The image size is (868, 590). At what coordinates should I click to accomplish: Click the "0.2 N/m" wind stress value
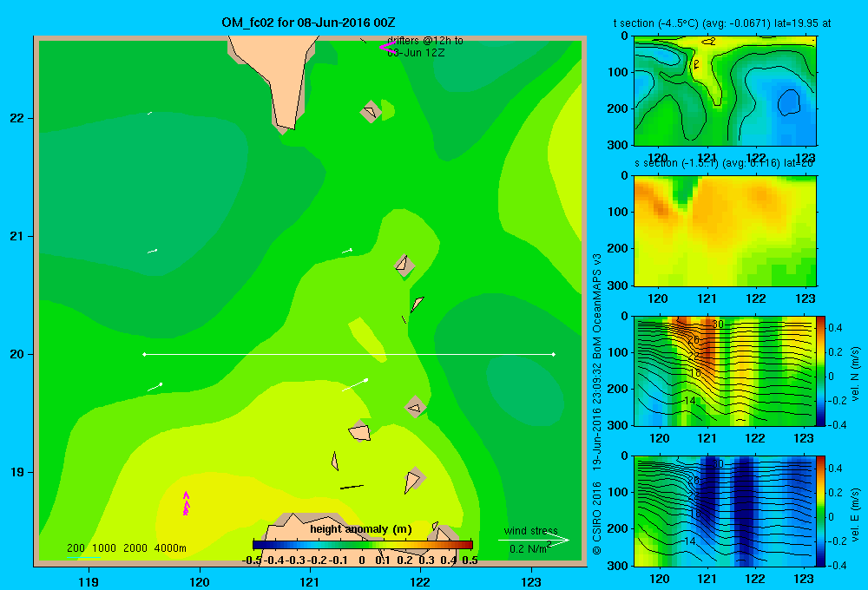[528, 548]
